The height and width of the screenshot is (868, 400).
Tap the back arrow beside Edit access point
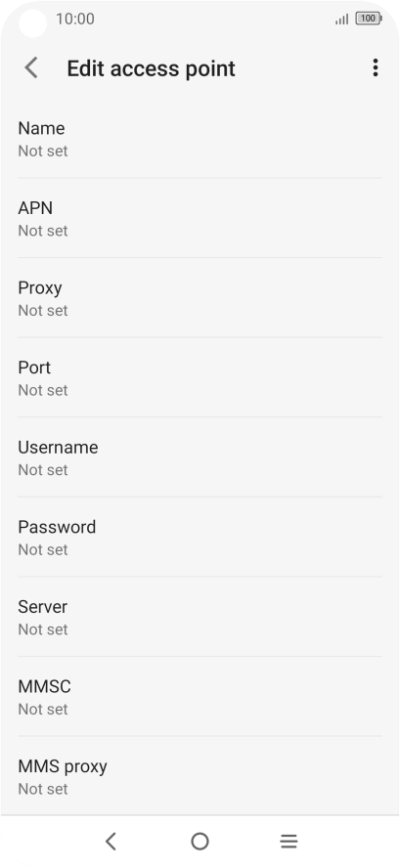(31, 68)
